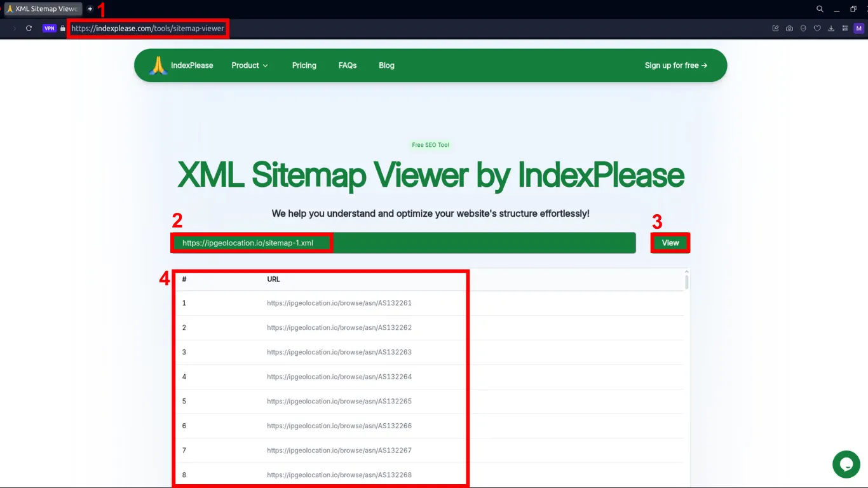The image size is (868, 488).
Task: Expand the Product dropdown menu
Action: click(250, 65)
